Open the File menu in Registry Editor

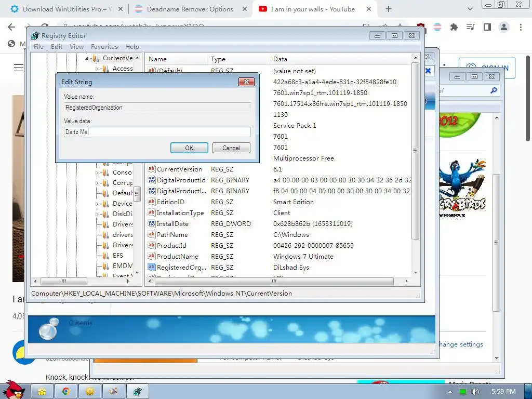38,46
